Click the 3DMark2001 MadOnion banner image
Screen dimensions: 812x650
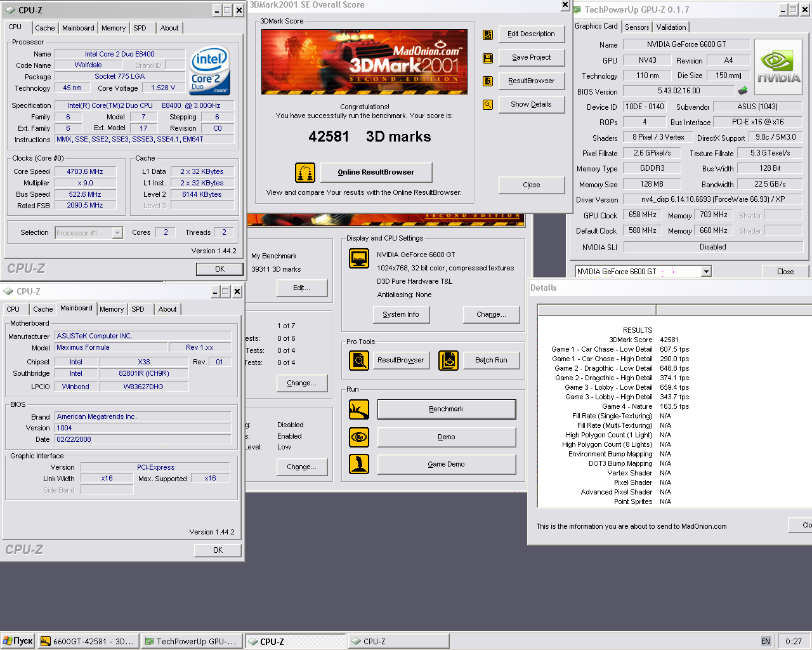tap(364, 62)
